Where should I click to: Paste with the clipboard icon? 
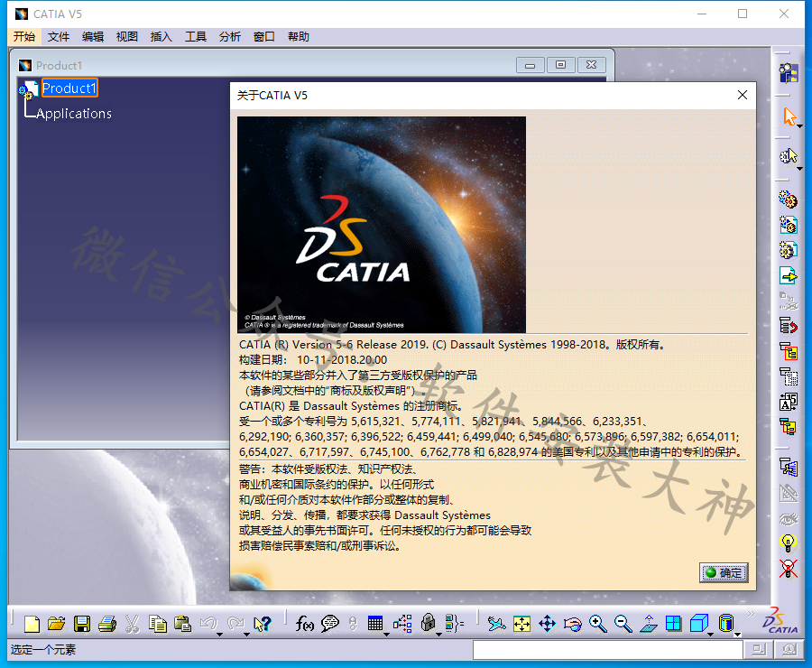click(183, 624)
